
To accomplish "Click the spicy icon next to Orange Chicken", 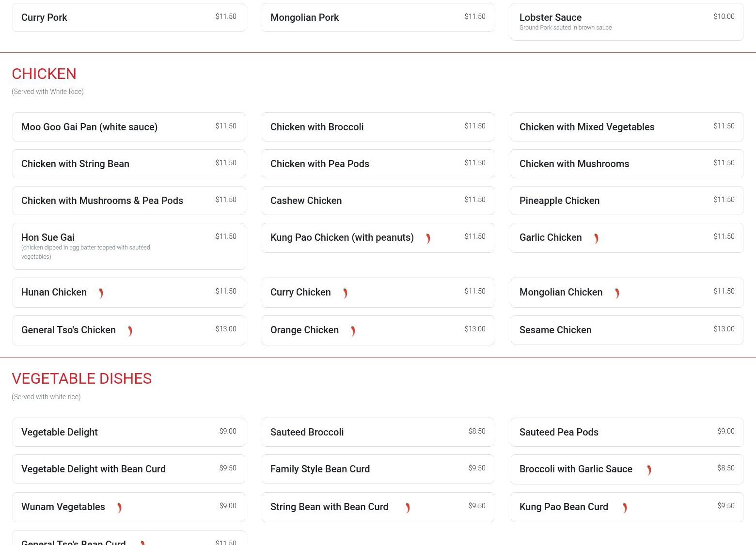I will [x=353, y=331].
